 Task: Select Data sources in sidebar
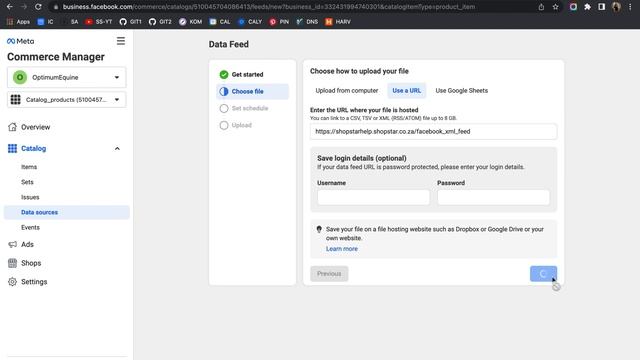67,212
